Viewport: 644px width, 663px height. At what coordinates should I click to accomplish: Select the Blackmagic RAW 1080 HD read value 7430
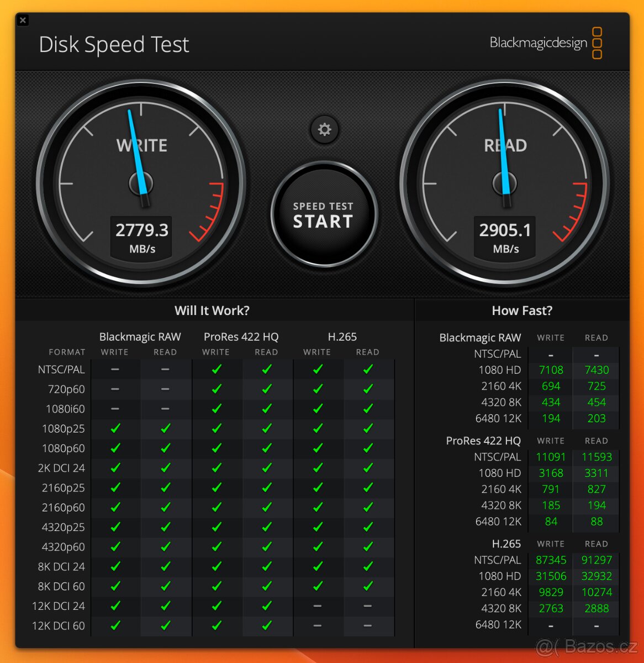pyautogui.click(x=597, y=370)
